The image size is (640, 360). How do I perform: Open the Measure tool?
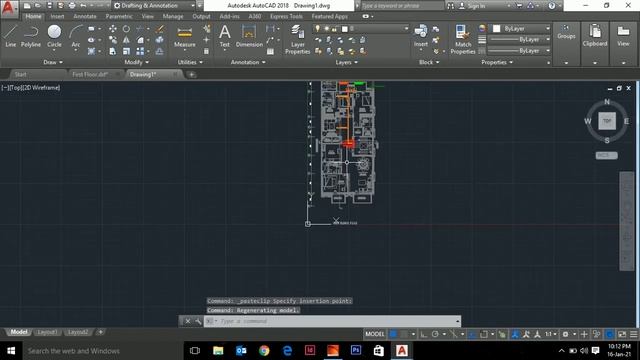pos(184,37)
